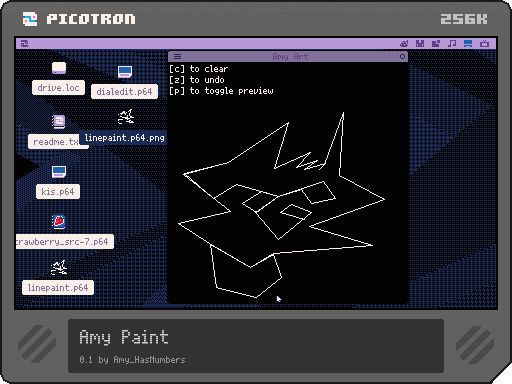Select the readme.txt file icon
The image size is (512, 384).
pyautogui.click(x=59, y=121)
